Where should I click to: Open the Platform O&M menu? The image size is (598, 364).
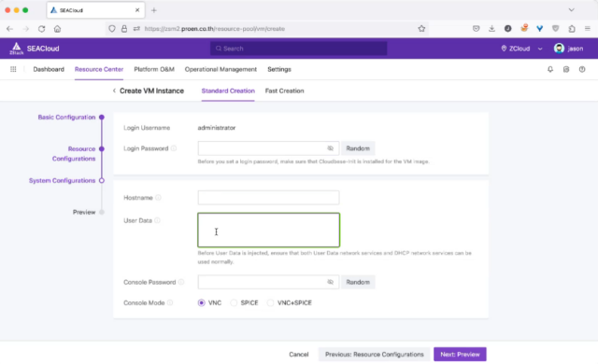pos(154,69)
